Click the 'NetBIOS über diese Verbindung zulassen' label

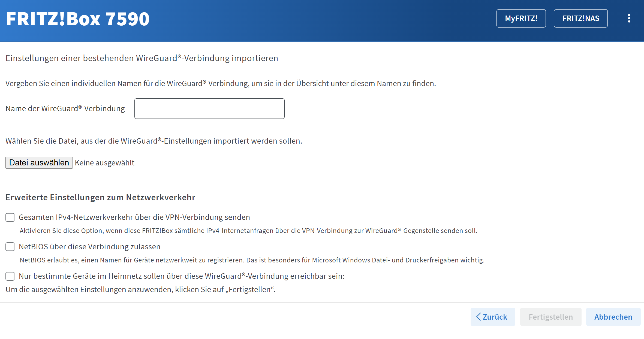[89, 247]
